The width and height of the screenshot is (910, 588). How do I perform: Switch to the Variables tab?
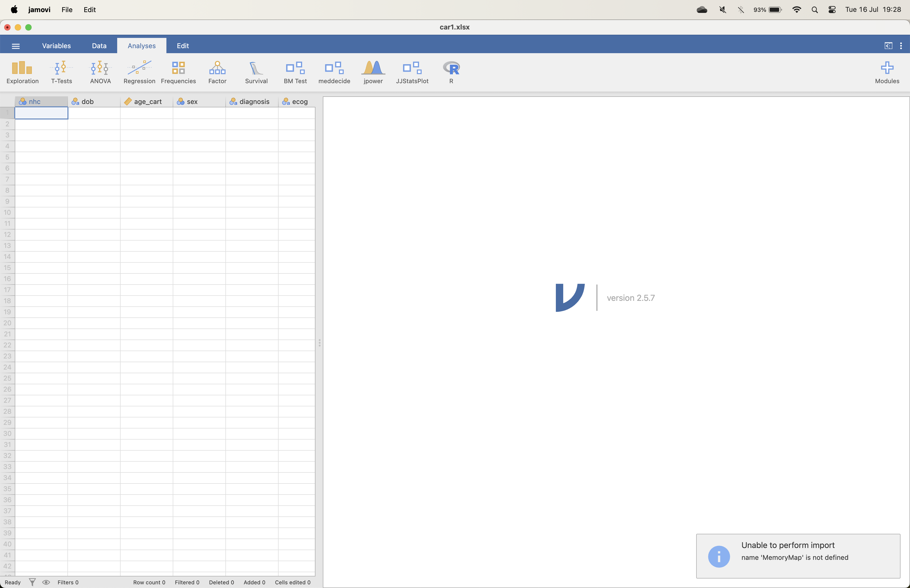(x=57, y=46)
